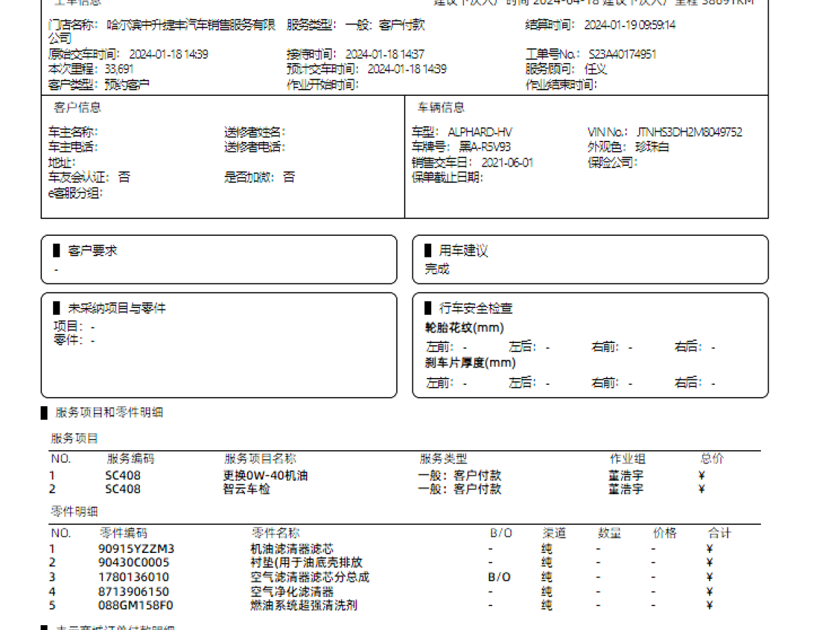Image resolution: width=840 pixels, height=630 pixels.
Task: Click the black marker beside 客户要求
Action: [x=57, y=251]
